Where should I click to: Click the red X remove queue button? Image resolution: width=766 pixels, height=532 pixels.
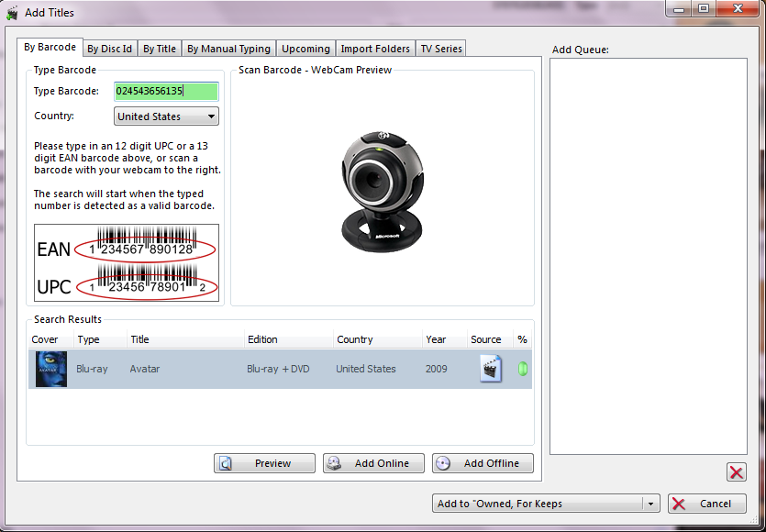point(736,471)
